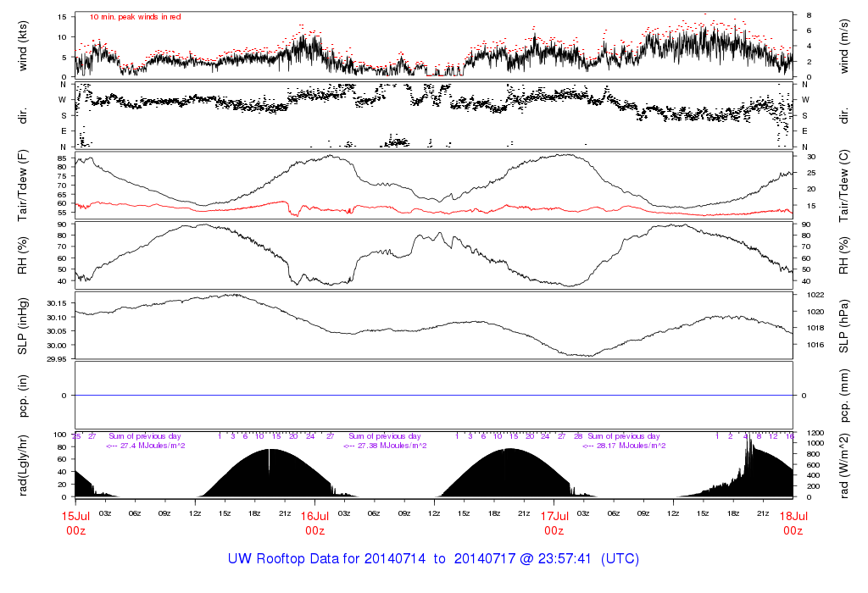The width and height of the screenshot is (868, 593).
Task: Click the '17Jul' date label
Action: click(x=554, y=516)
